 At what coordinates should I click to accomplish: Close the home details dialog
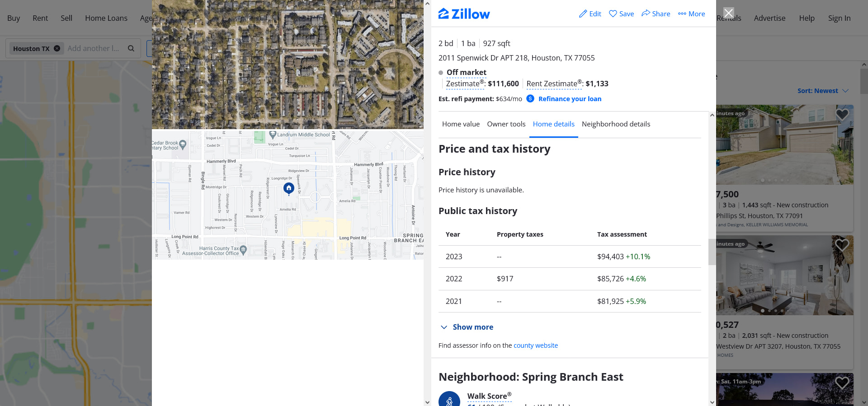(x=728, y=13)
